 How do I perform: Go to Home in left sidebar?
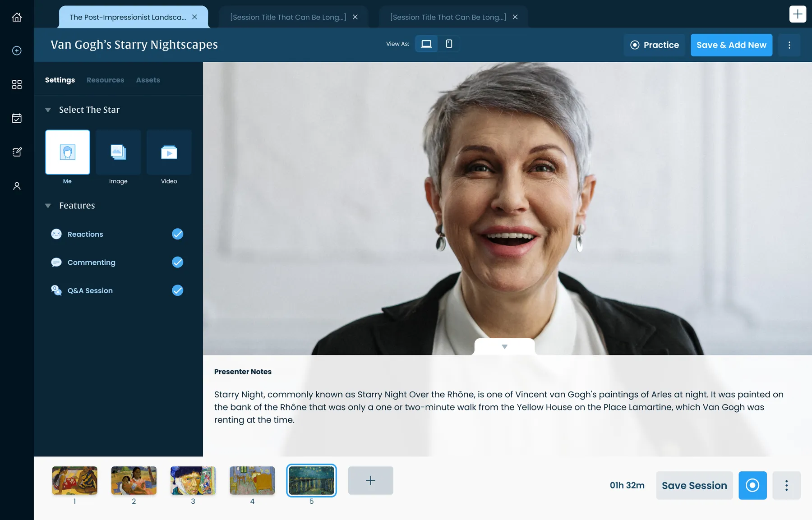tap(17, 17)
